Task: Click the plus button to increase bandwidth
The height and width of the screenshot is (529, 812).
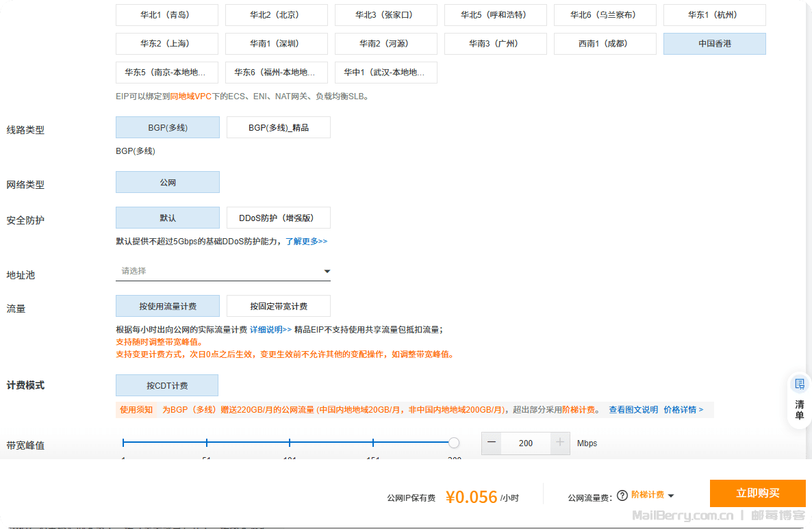Action: point(560,443)
